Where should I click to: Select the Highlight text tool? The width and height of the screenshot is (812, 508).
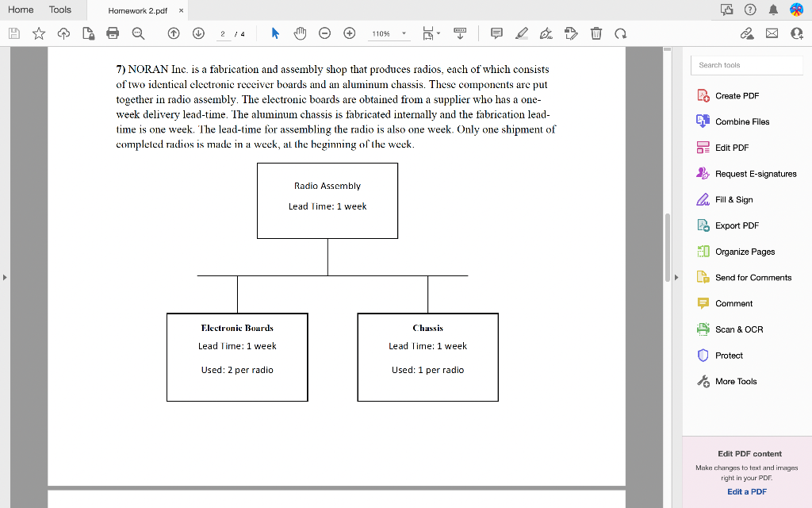click(x=521, y=33)
